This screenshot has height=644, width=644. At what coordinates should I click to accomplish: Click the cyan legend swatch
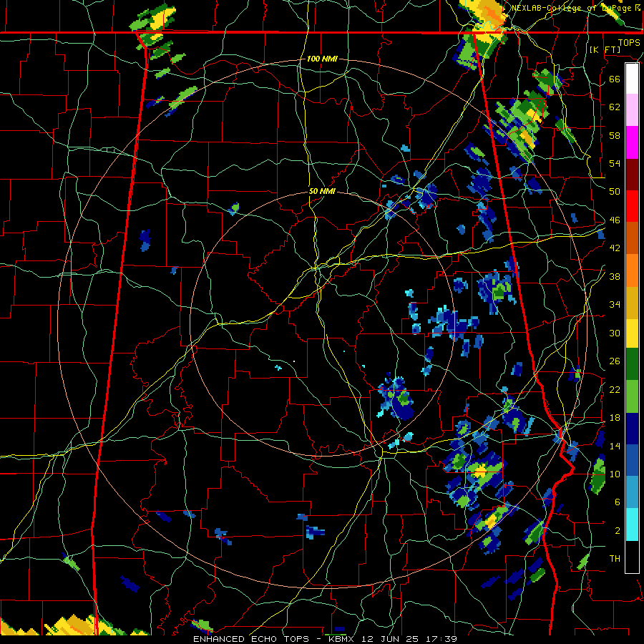tap(632, 525)
